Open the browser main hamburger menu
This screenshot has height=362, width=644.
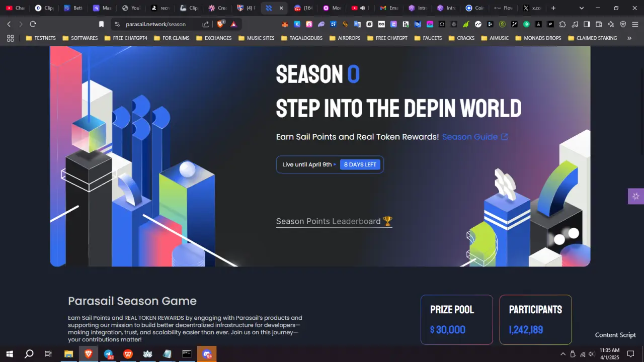coord(635,24)
